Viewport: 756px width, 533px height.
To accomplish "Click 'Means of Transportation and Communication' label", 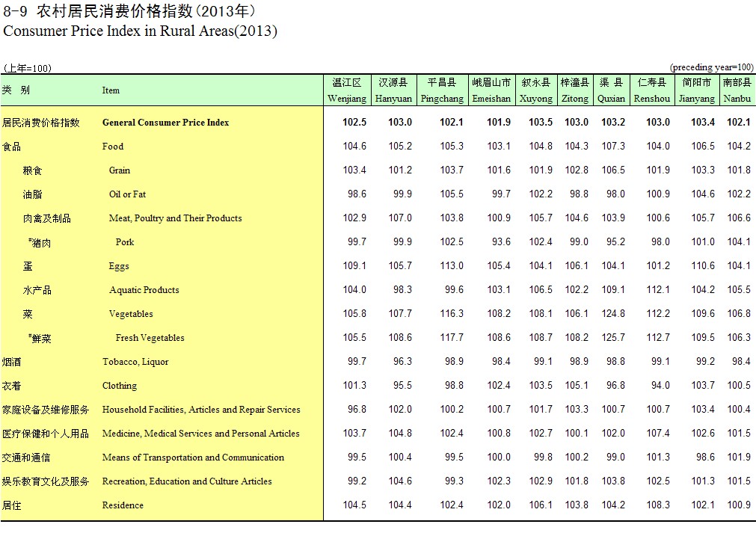I will click(x=193, y=457).
